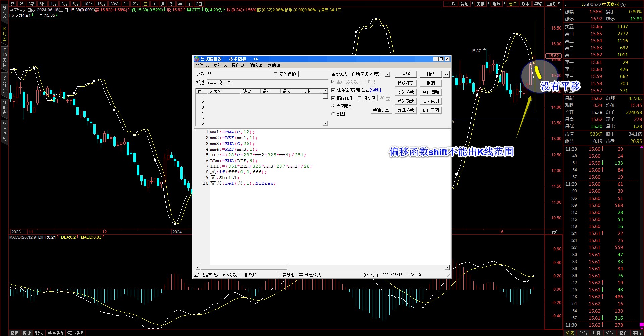This screenshot has width=644, height=336.
Task: Click password input field
Action: click(313, 74)
